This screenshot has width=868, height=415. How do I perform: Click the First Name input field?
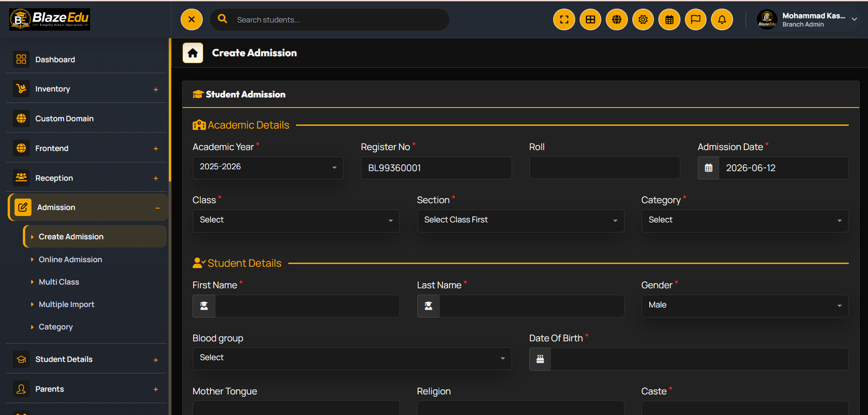point(307,306)
